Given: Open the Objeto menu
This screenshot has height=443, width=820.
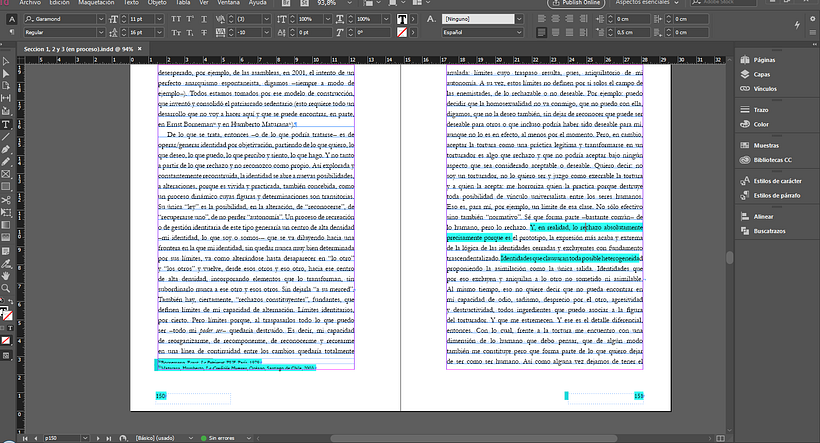Looking at the screenshot, I should [x=157, y=3].
